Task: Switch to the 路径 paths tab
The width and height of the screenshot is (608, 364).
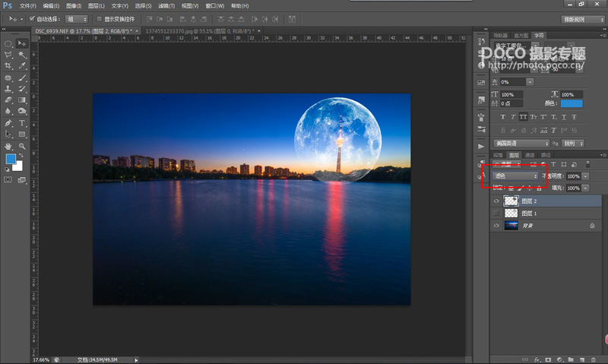Action: click(x=546, y=155)
